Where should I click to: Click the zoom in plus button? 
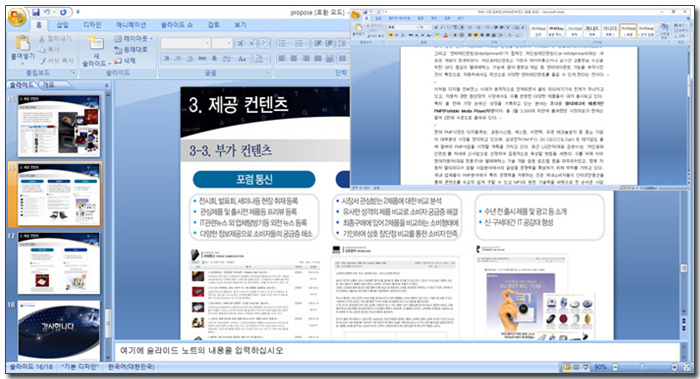(x=675, y=367)
